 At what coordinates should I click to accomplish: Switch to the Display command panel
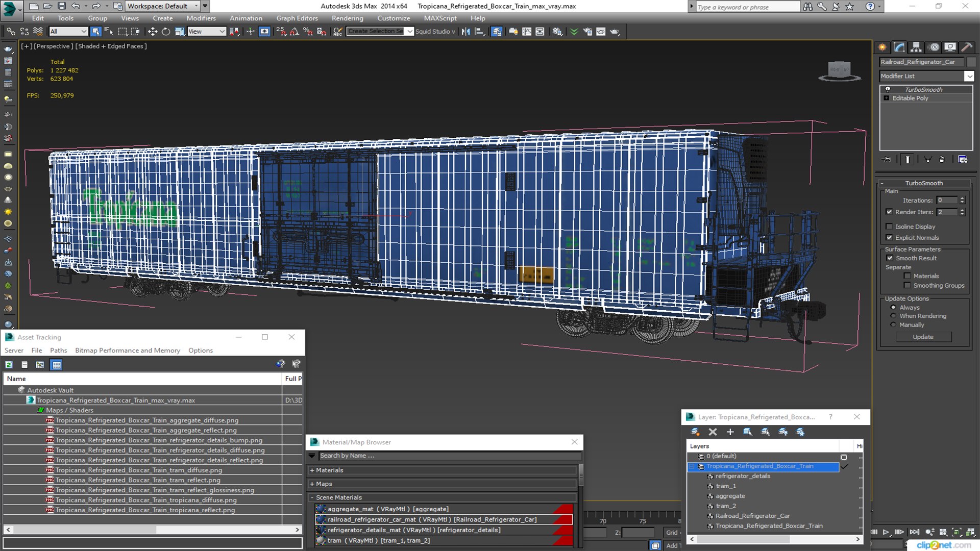tap(950, 47)
